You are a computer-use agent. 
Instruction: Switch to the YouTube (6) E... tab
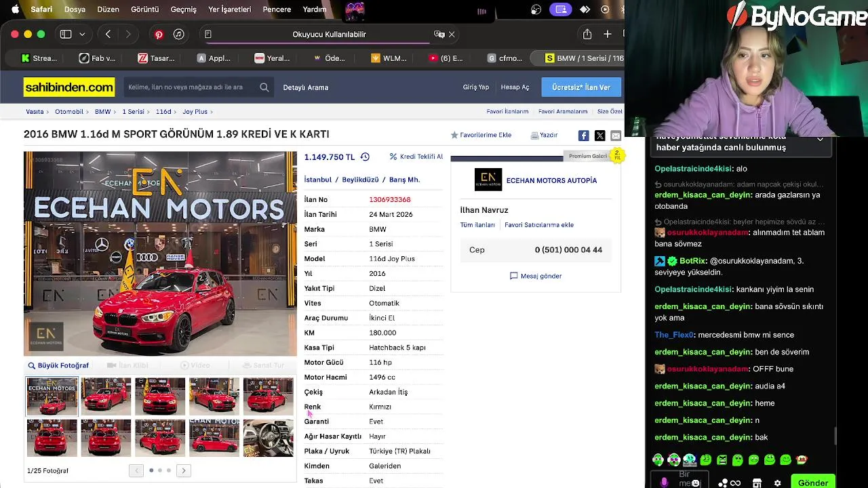tap(446, 58)
